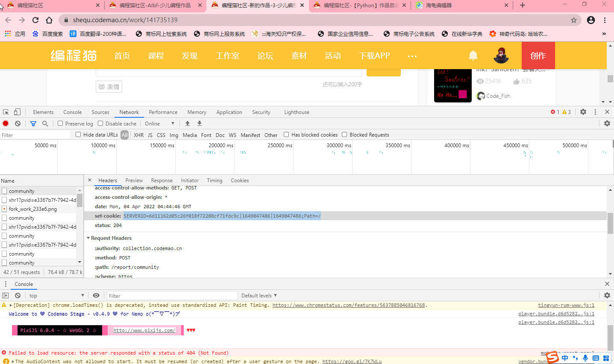Open the Code_Fish author link

[499, 96]
